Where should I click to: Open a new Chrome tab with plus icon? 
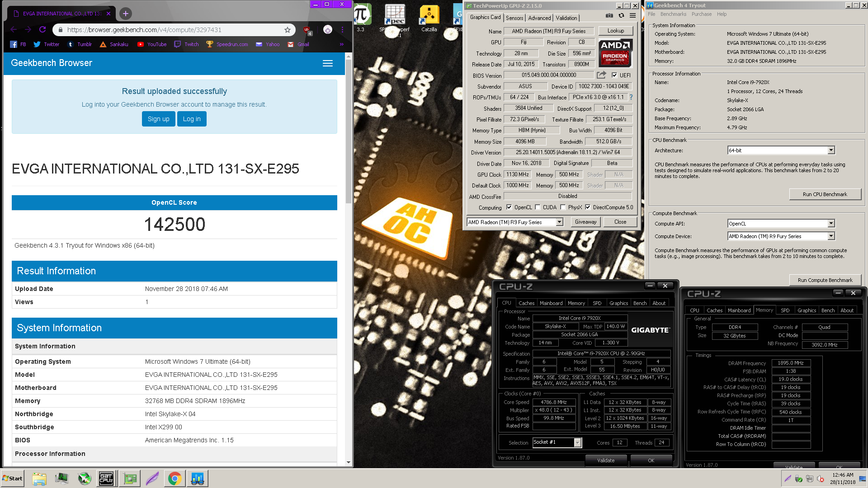click(x=126, y=14)
